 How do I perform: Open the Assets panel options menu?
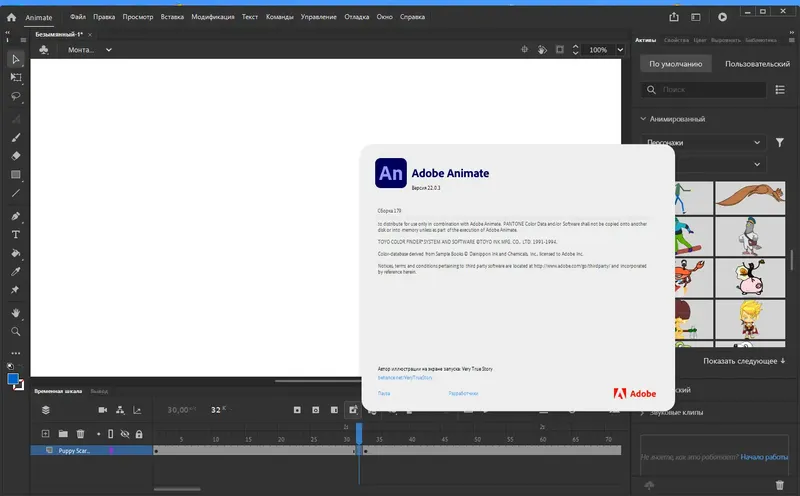coord(792,40)
